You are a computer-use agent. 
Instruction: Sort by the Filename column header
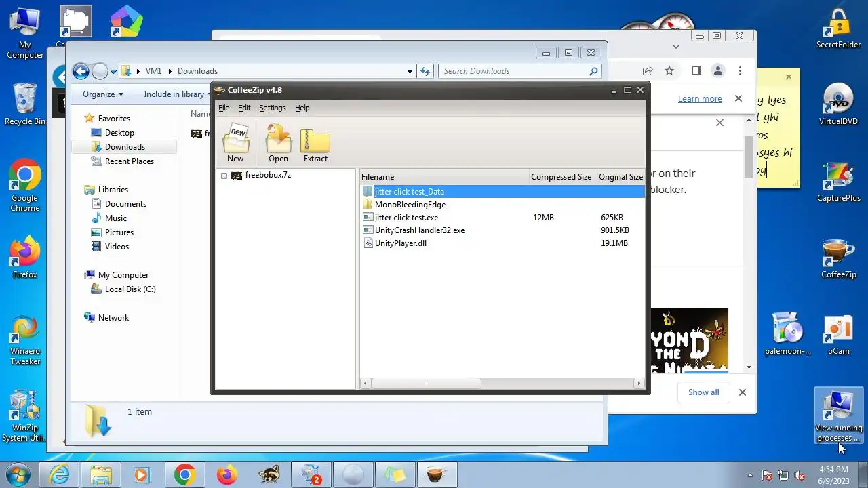point(444,177)
